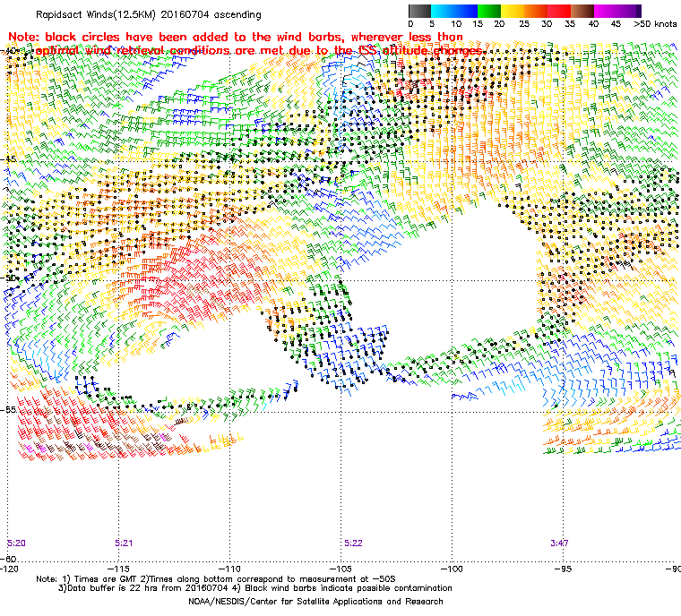
Task: Click the -45 latitude axis label
Action: click(x=9, y=159)
